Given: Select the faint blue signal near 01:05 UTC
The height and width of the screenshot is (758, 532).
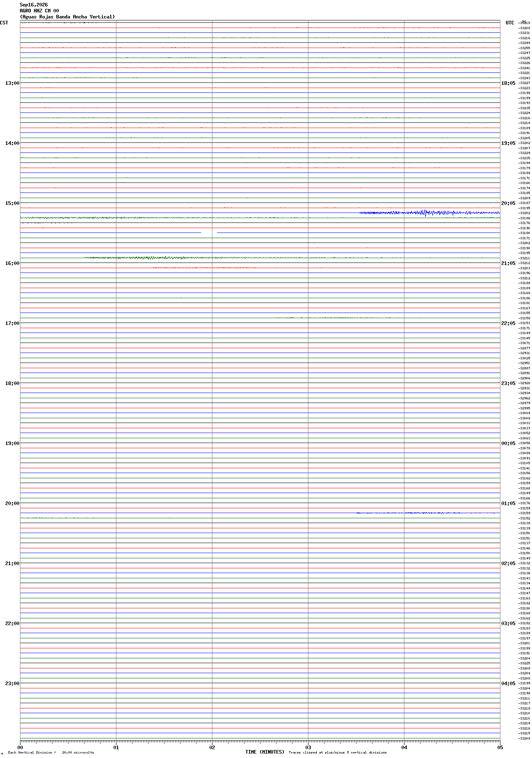Looking at the screenshot, I should 426,513.
